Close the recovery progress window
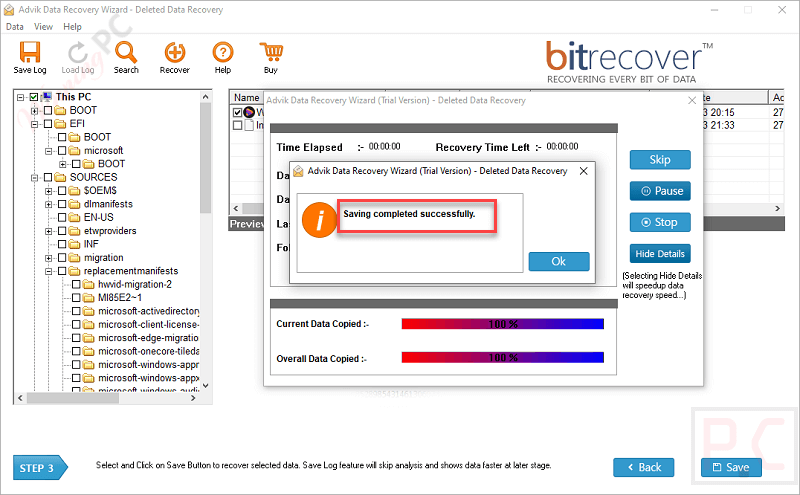 (692, 101)
